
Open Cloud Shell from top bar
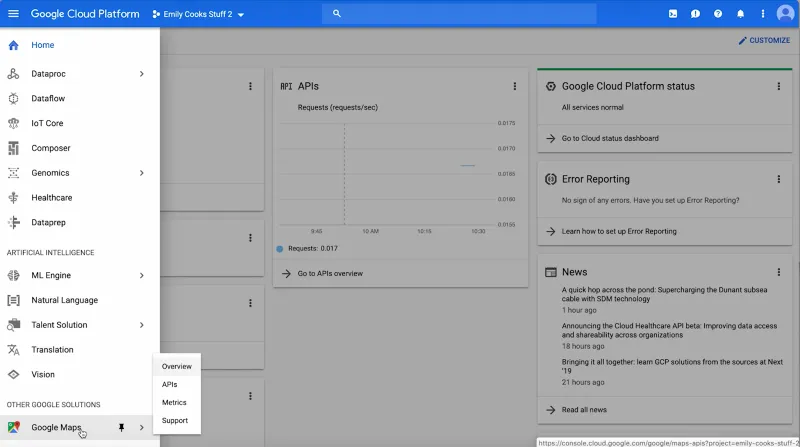(673, 14)
